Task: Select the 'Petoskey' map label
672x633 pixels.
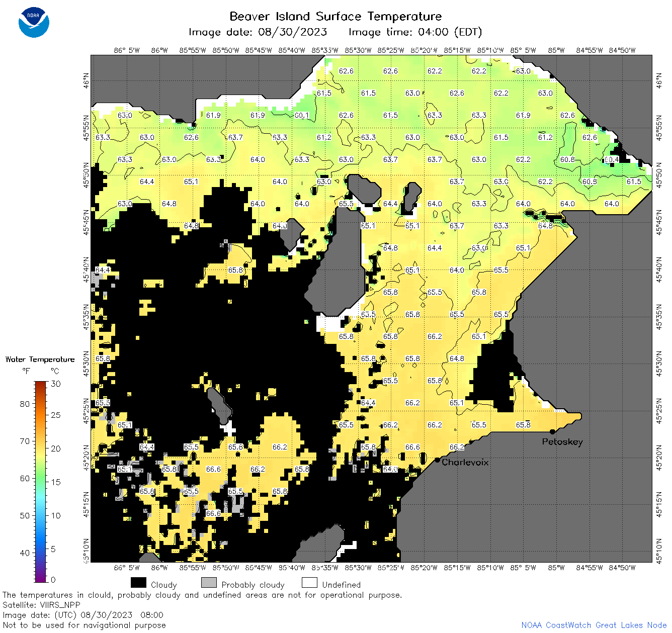Action: (x=562, y=442)
